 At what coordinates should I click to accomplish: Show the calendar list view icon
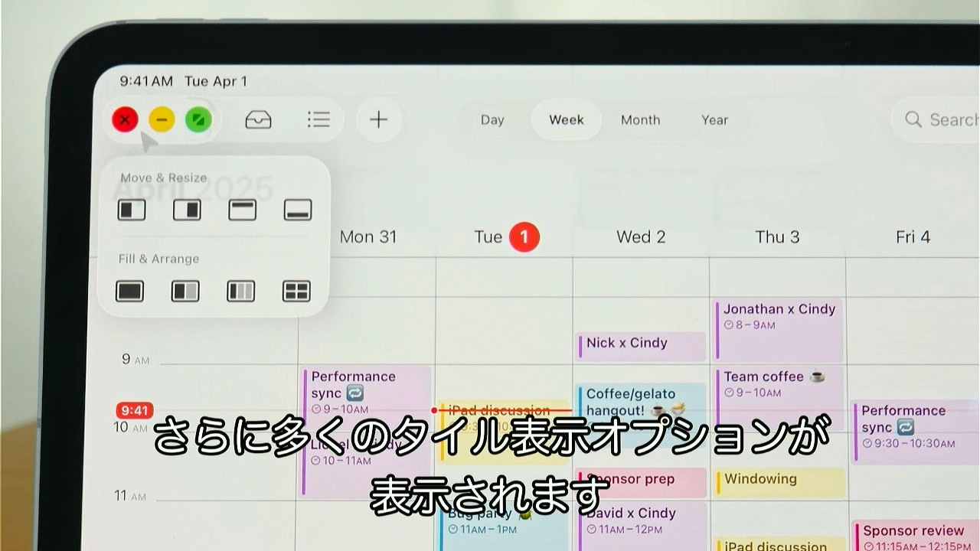tap(318, 120)
